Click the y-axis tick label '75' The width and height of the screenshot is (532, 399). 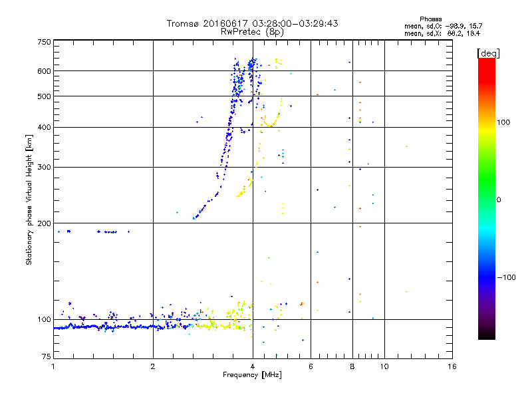pos(47,356)
